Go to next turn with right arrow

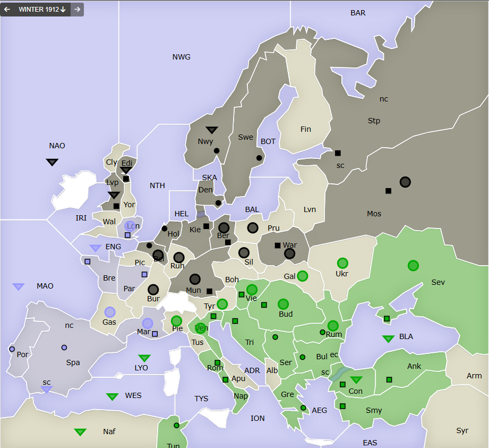pos(77,10)
